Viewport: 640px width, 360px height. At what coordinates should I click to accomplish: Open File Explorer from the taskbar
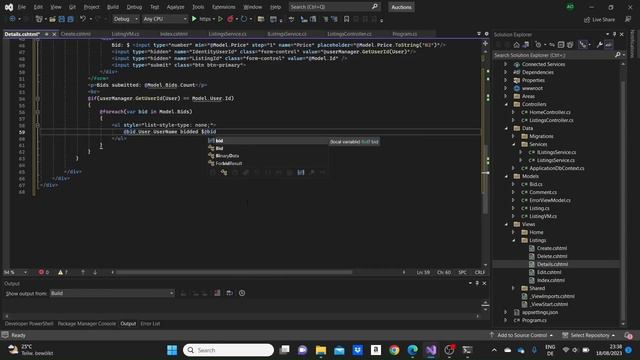tap(321, 350)
